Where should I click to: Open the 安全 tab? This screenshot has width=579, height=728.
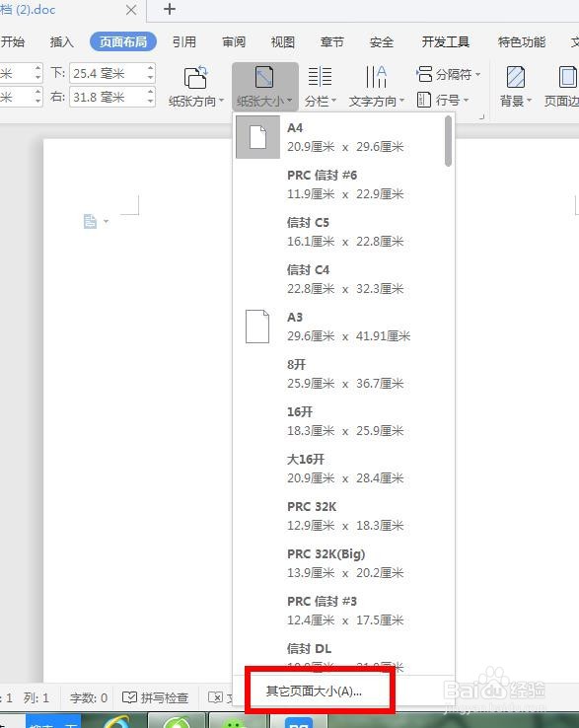381,42
